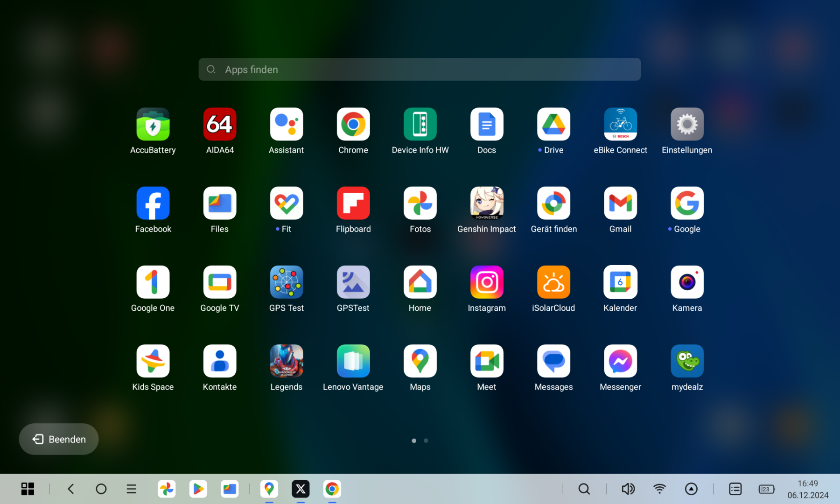Launch eBike Connect
The height and width of the screenshot is (504, 840).
click(x=620, y=124)
